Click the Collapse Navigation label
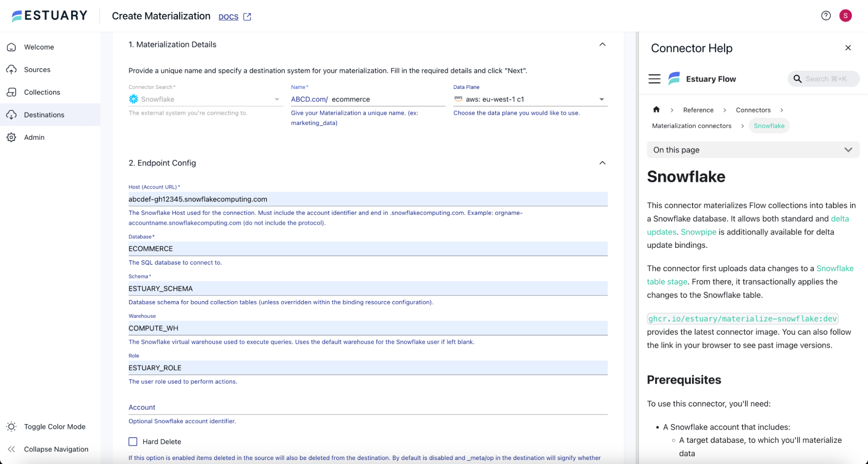The height and width of the screenshot is (464, 868). click(56, 449)
